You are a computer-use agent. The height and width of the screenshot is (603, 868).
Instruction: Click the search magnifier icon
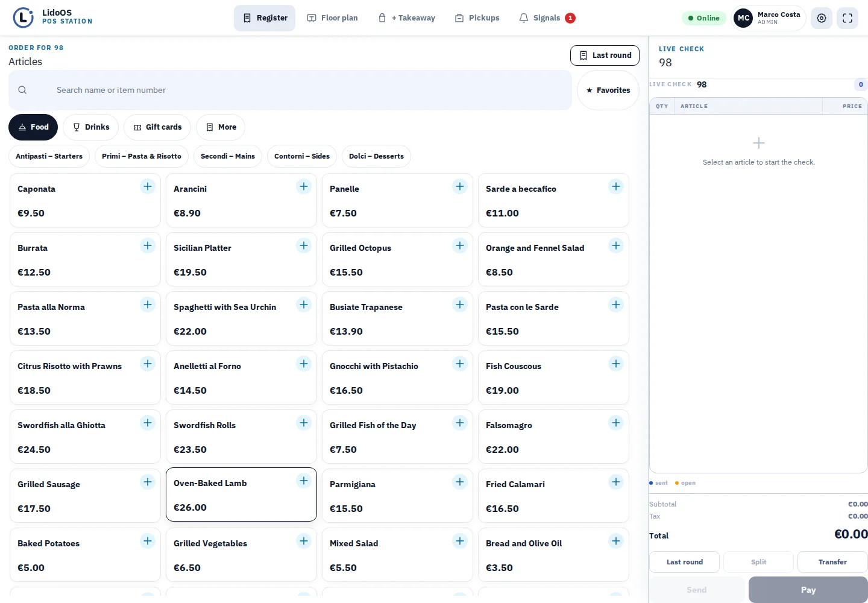coord(22,90)
